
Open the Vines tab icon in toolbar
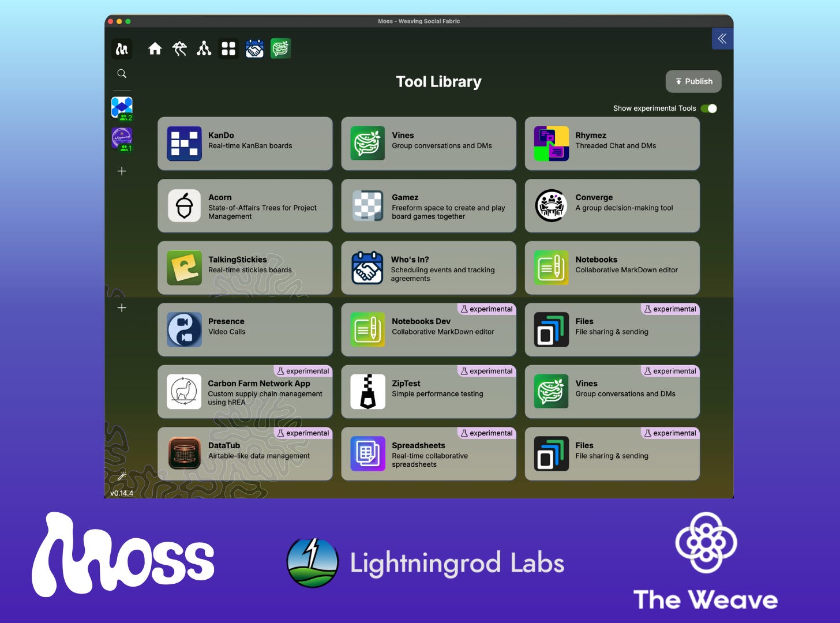tap(280, 49)
